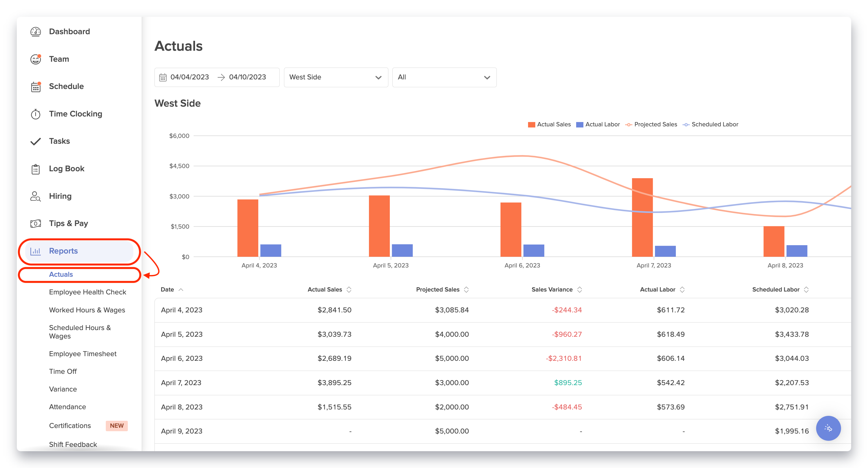Click the start date 04/04/2023 field
868x468 pixels.
189,77
